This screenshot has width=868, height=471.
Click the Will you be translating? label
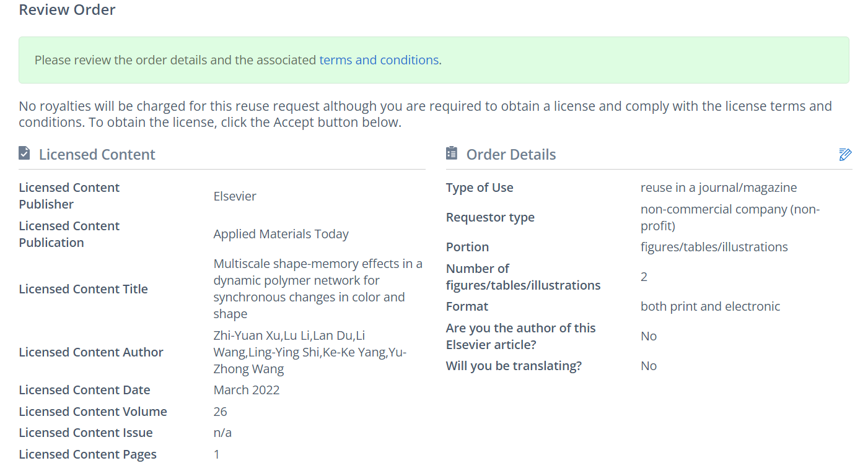pyautogui.click(x=514, y=366)
